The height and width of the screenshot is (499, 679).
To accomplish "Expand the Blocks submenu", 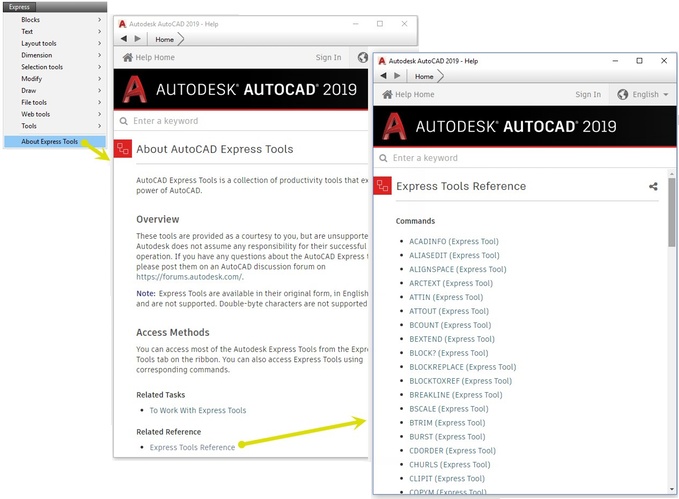I will coord(55,19).
